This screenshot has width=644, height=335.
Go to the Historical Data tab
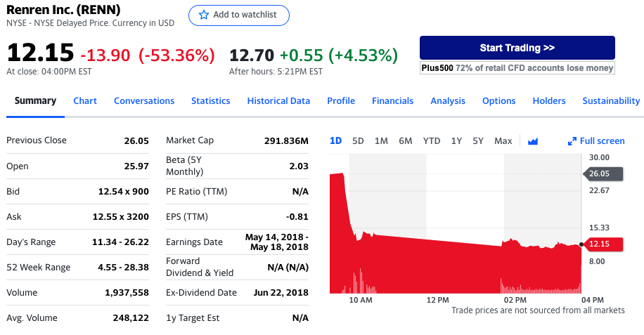pos(278,100)
